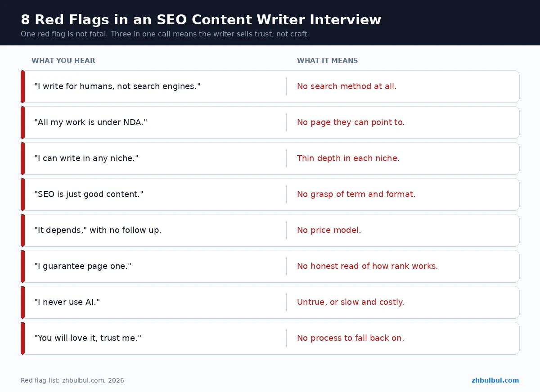Select the quote "I never use AI."
The width and height of the screenshot is (540, 392).
pyautogui.click(x=67, y=302)
